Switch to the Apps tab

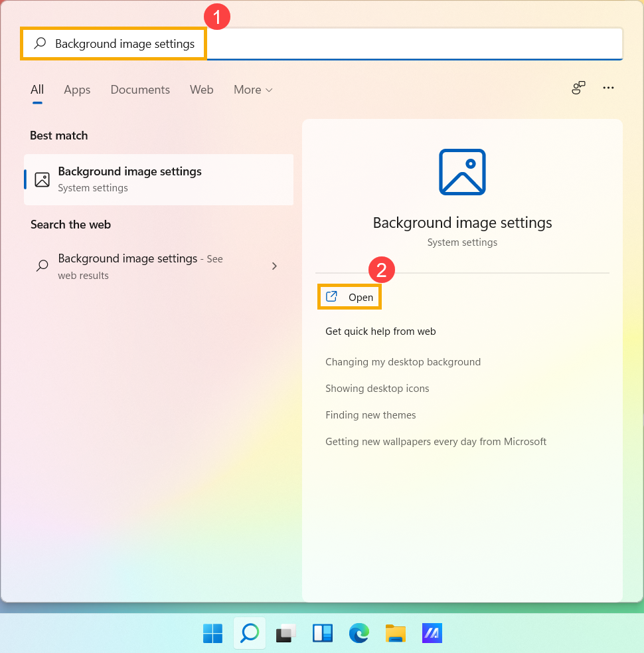point(77,90)
